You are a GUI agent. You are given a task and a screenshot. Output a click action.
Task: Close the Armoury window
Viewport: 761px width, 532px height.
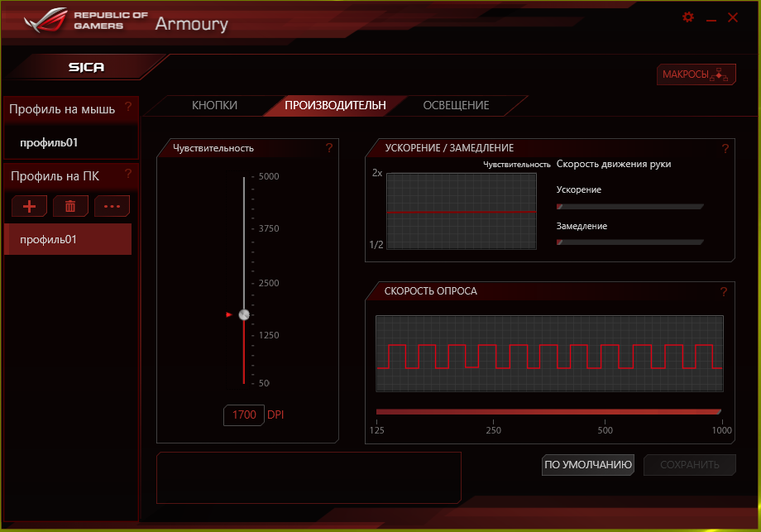[x=733, y=18]
